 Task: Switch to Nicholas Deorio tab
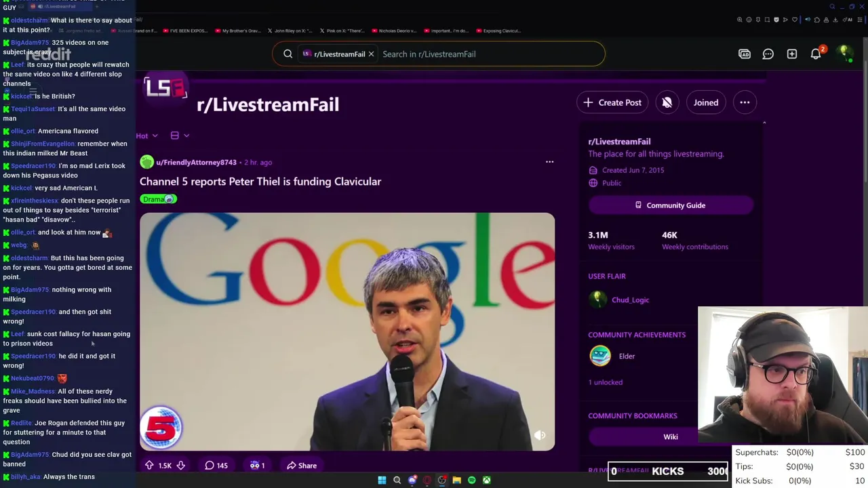tap(394, 30)
